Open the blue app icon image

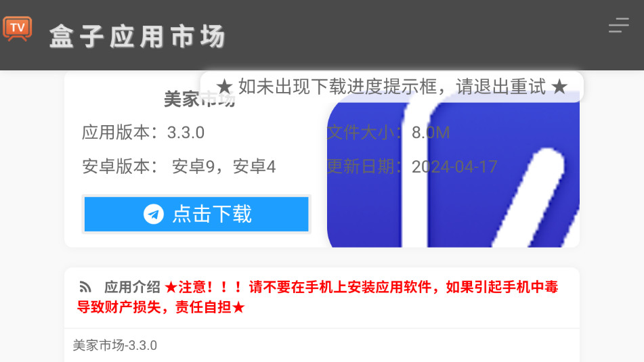pos(453,169)
